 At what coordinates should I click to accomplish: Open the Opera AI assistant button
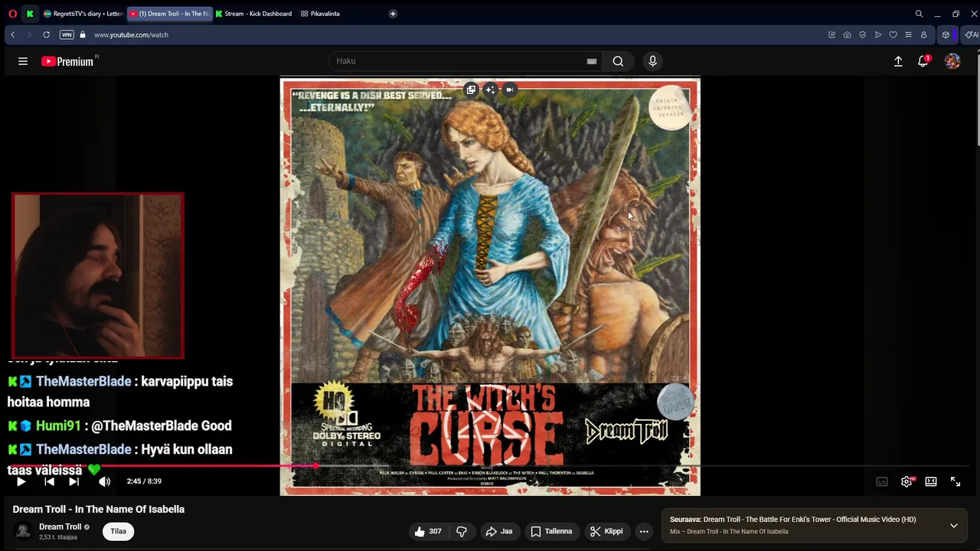972,34
